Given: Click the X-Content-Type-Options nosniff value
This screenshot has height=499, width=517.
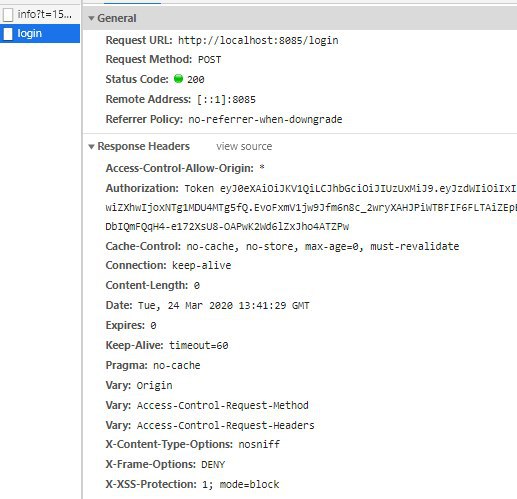Looking at the screenshot, I should (259, 444).
